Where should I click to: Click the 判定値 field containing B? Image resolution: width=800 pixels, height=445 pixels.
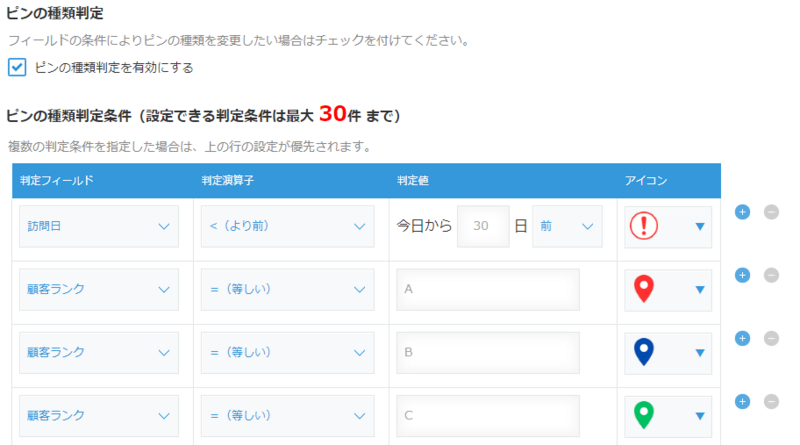[487, 353]
